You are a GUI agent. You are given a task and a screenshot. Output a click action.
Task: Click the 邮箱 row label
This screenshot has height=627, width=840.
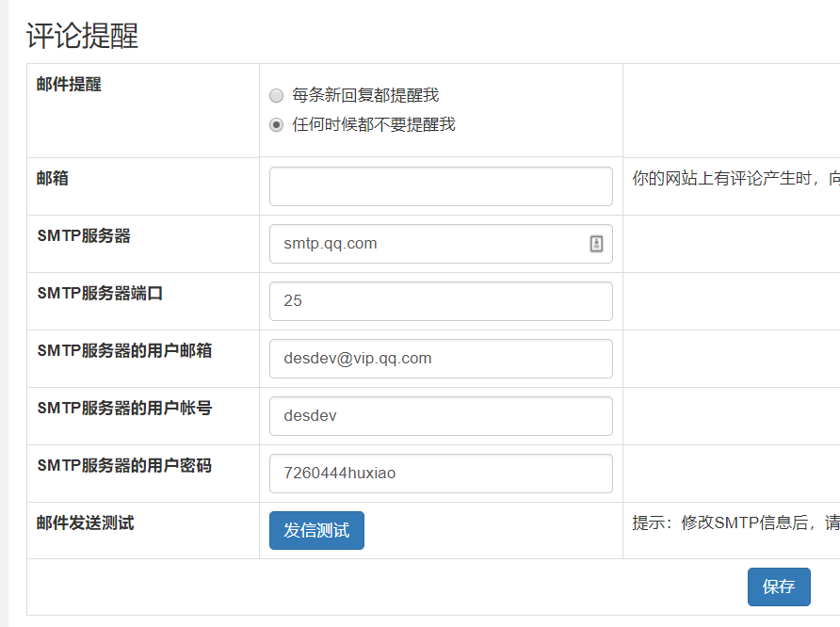(53, 178)
